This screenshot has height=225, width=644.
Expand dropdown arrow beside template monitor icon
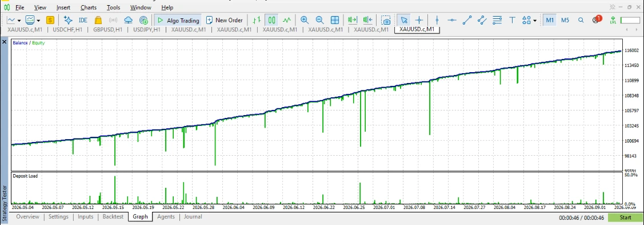39,20
